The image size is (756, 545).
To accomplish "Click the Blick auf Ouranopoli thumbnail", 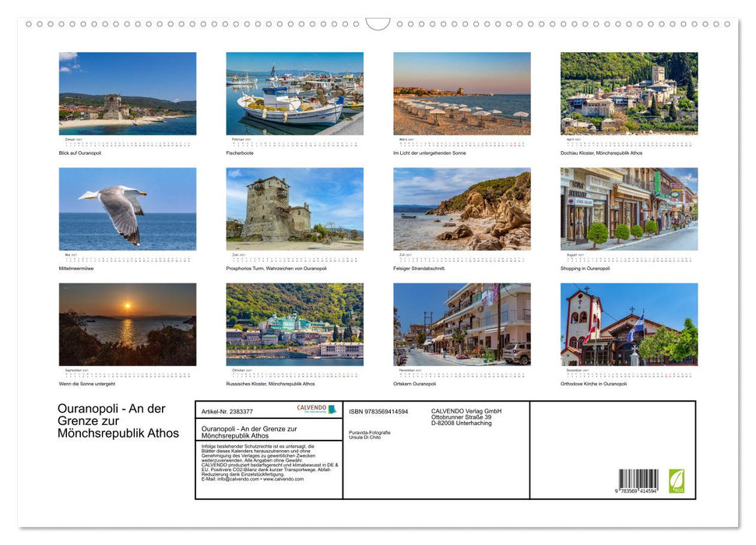I will (127, 93).
